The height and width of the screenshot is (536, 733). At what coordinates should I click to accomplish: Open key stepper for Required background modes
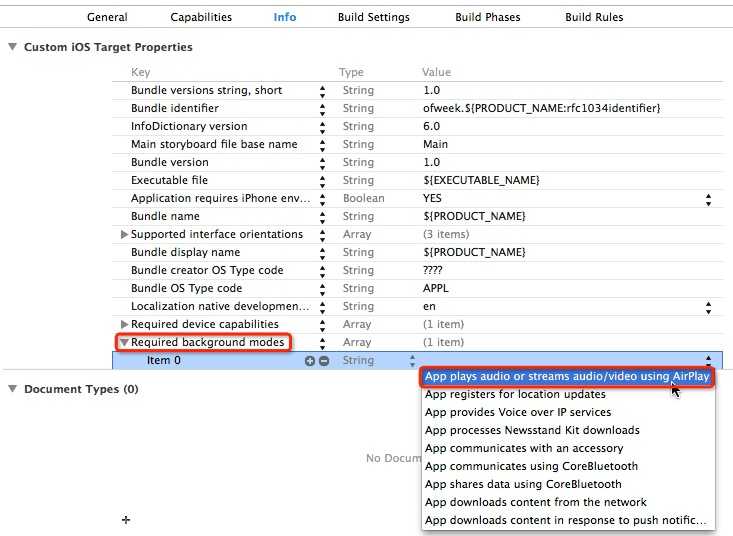tap(323, 343)
